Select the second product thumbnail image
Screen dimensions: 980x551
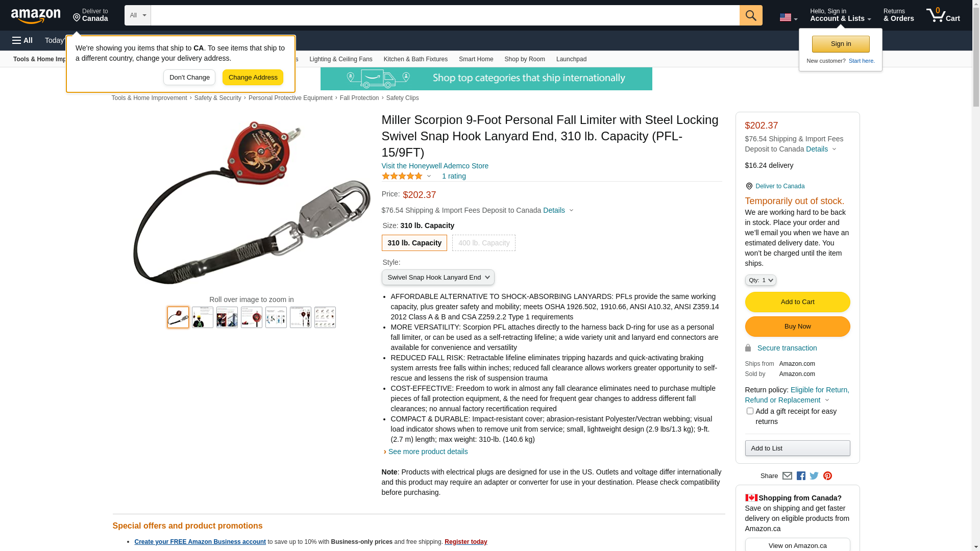203,317
